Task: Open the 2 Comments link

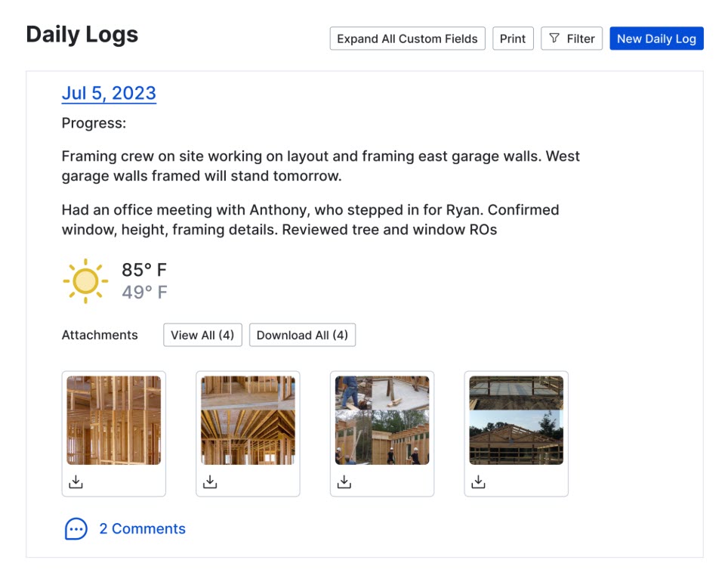Action: click(142, 529)
